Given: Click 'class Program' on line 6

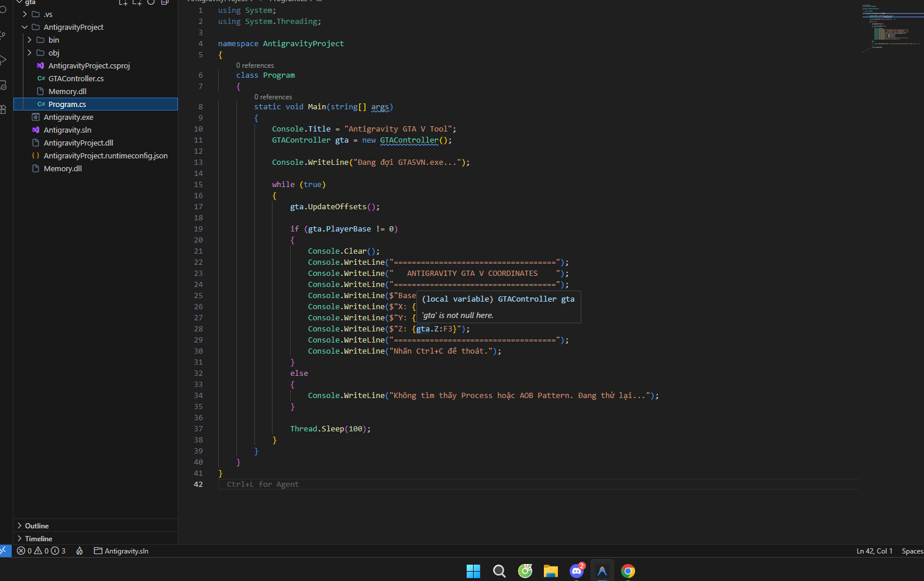Looking at the screenshot, I should coord(266,75).
